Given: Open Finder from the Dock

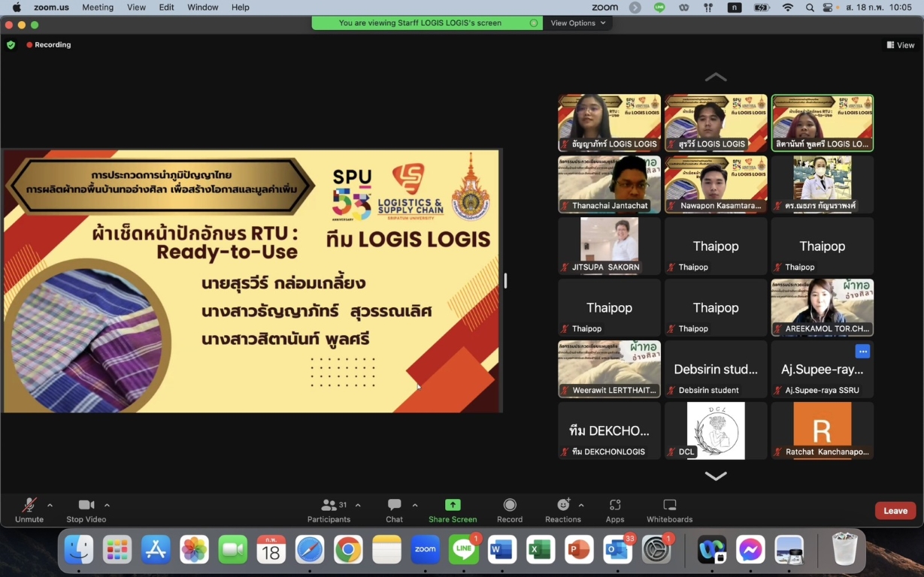Looking at the screenshot, I should 78,551.
